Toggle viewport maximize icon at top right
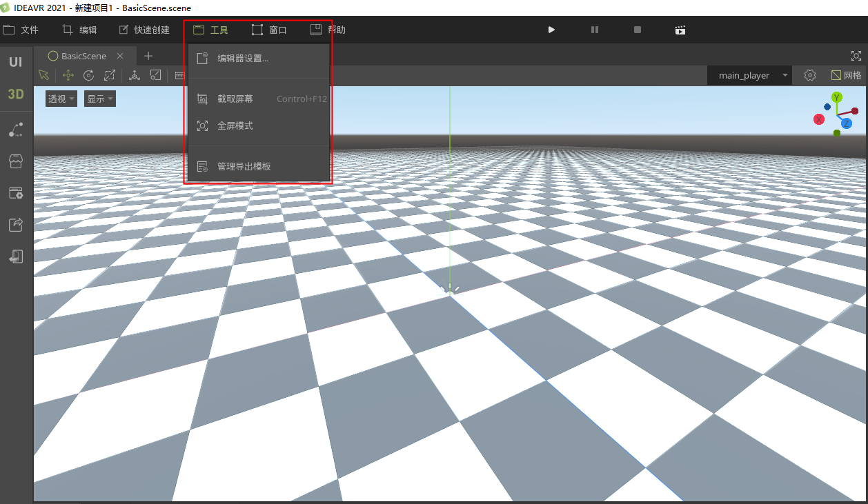Viewport: 868px width, 504px height. tap(856, 56)
